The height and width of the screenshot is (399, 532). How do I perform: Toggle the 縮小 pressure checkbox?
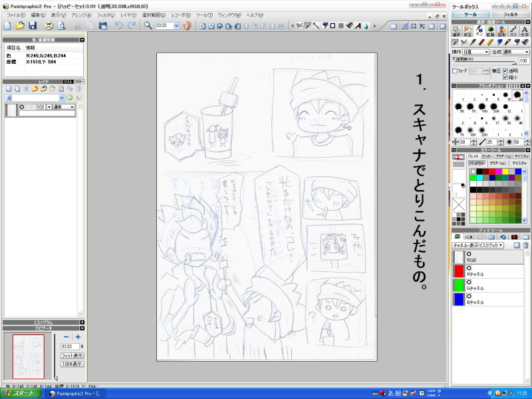click(505, 77)
